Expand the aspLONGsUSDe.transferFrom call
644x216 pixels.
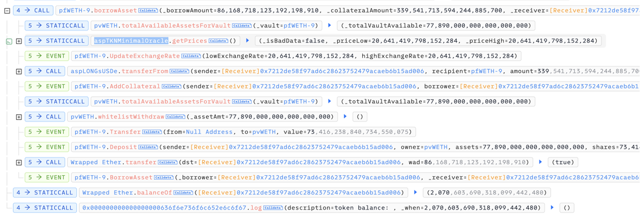[x=19, y=71]
